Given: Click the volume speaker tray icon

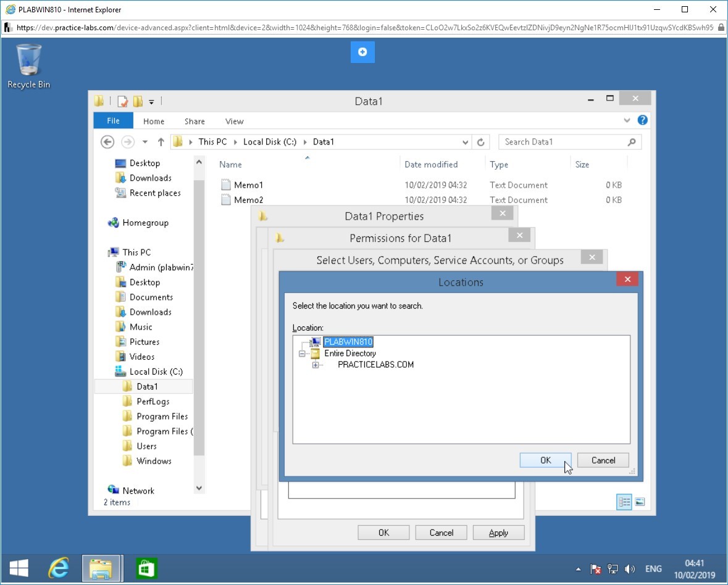Looking at the screenshot, I should 630,569.
